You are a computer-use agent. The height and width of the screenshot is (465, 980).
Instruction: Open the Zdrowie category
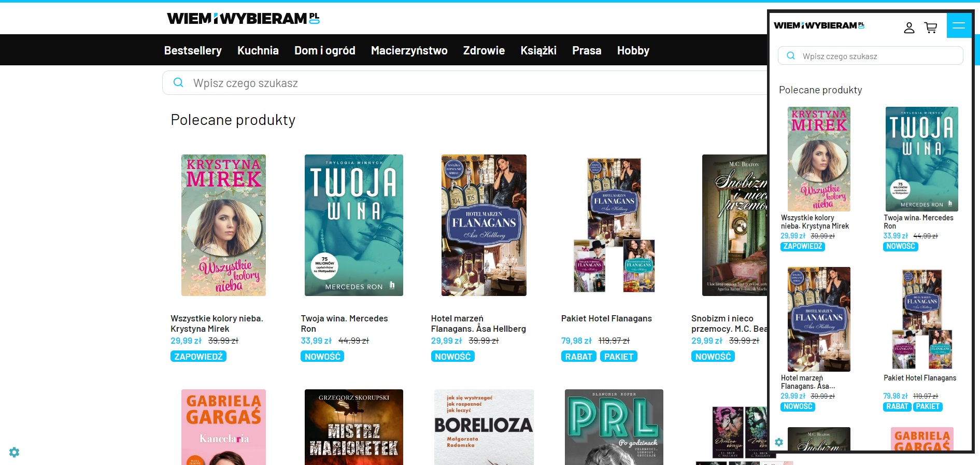pyautogui.click(x=484, y=50)
